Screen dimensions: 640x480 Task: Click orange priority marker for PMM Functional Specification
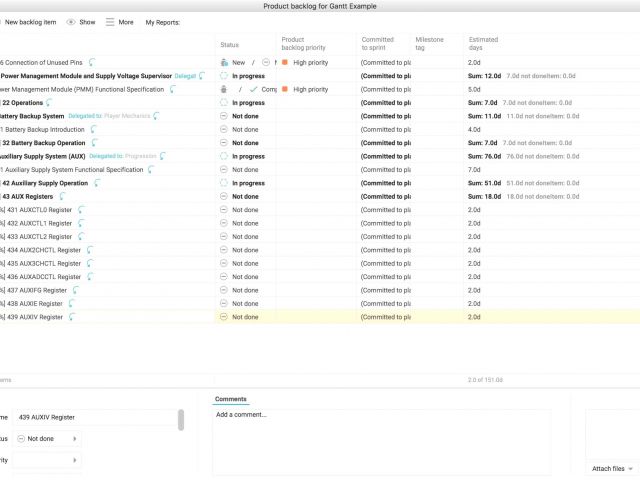(285, 89)
